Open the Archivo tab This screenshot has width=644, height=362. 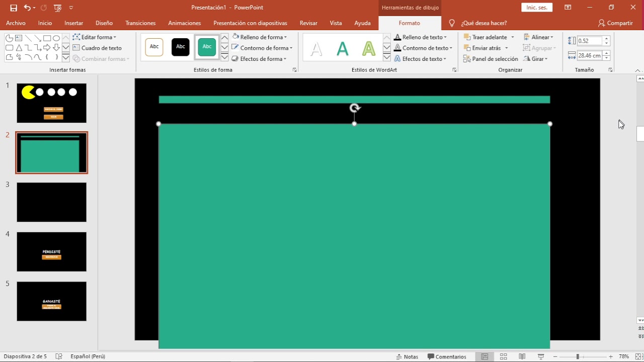tap(16, 23)
